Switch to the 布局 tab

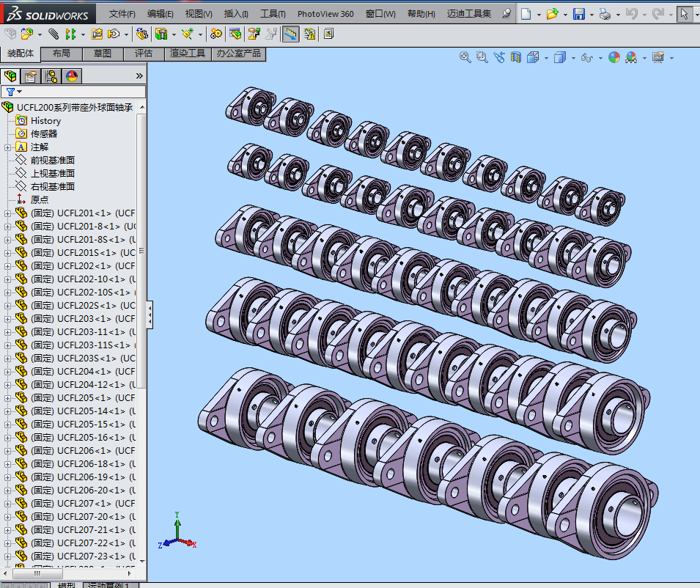[x=62, y=54]
